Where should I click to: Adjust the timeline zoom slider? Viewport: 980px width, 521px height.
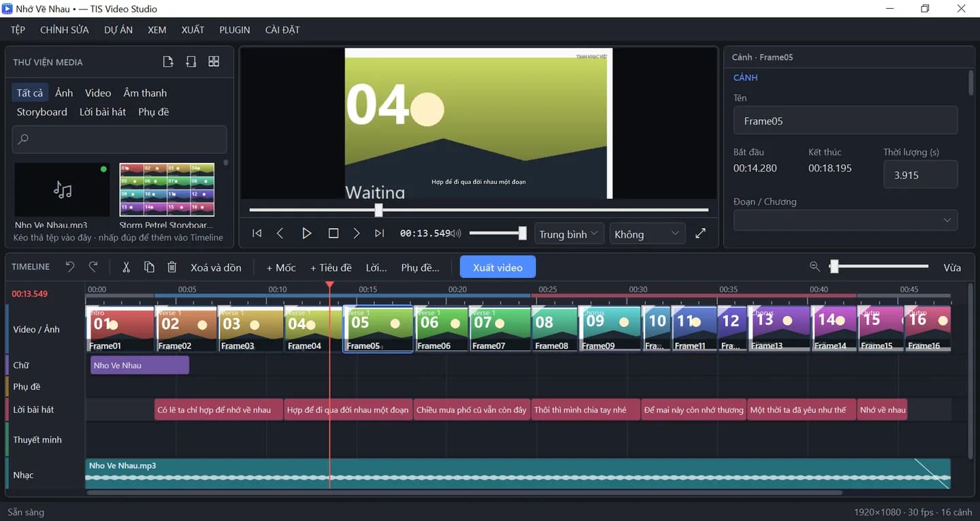879,267
